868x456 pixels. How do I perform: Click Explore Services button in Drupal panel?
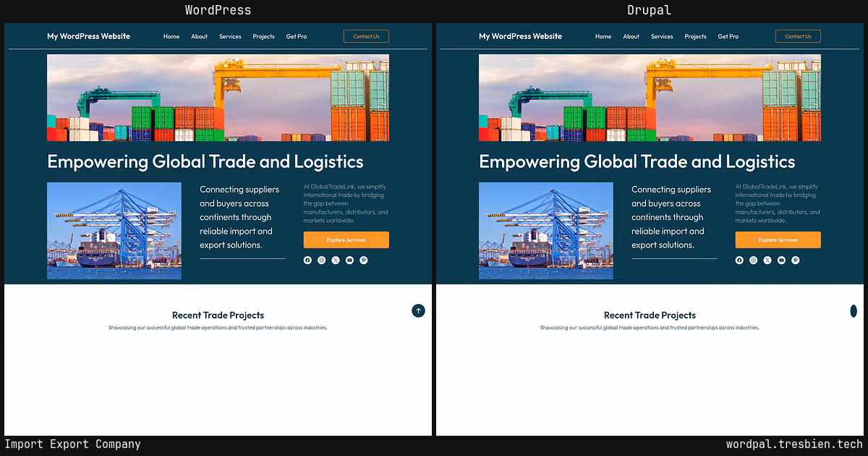[778, 240]
